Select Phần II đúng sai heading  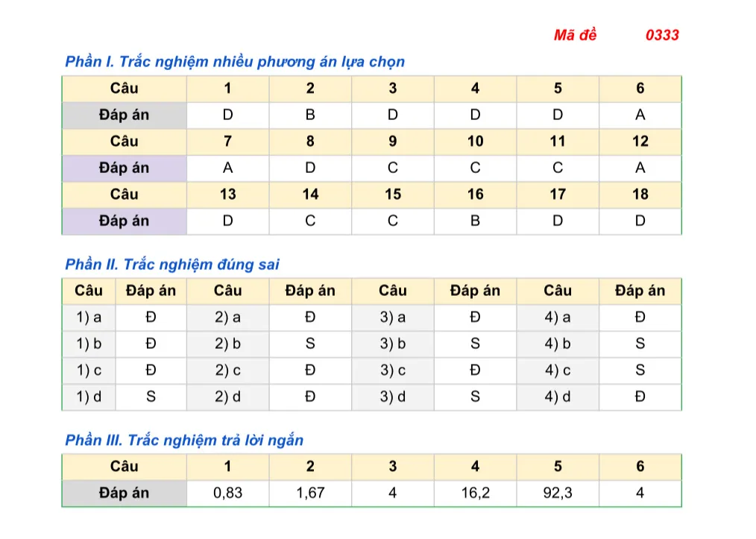tap(172, 264)
